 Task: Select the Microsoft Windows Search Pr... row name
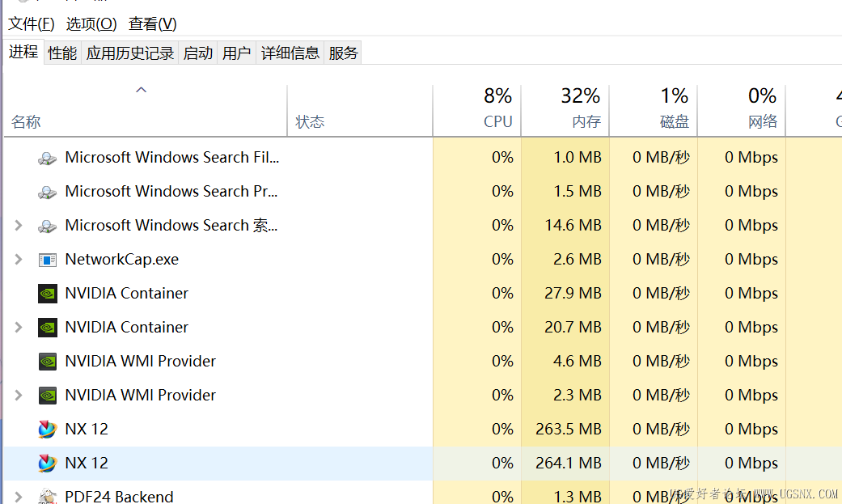(171, 191)
